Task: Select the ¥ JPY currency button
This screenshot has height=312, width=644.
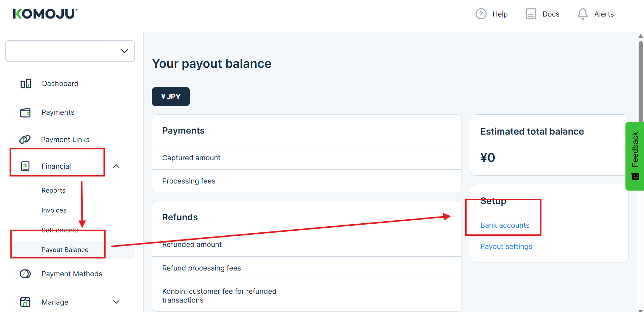Action: pyautogui.click(x=171, y=97)
